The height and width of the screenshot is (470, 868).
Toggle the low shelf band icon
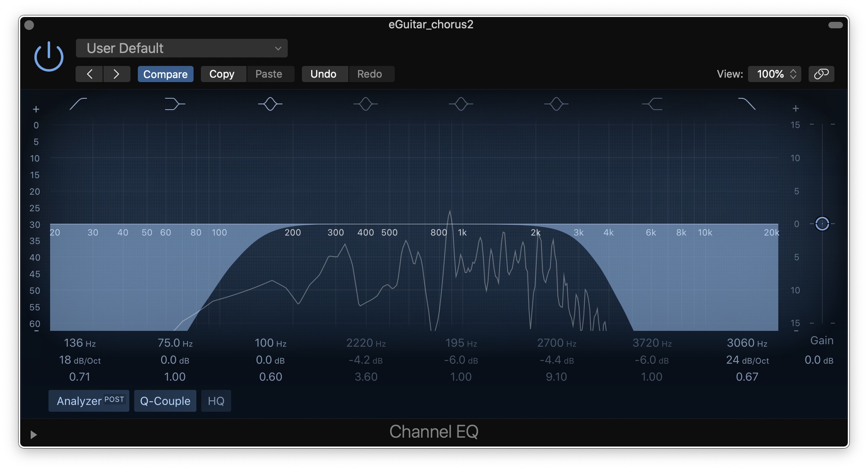click(x=175, y=104)
